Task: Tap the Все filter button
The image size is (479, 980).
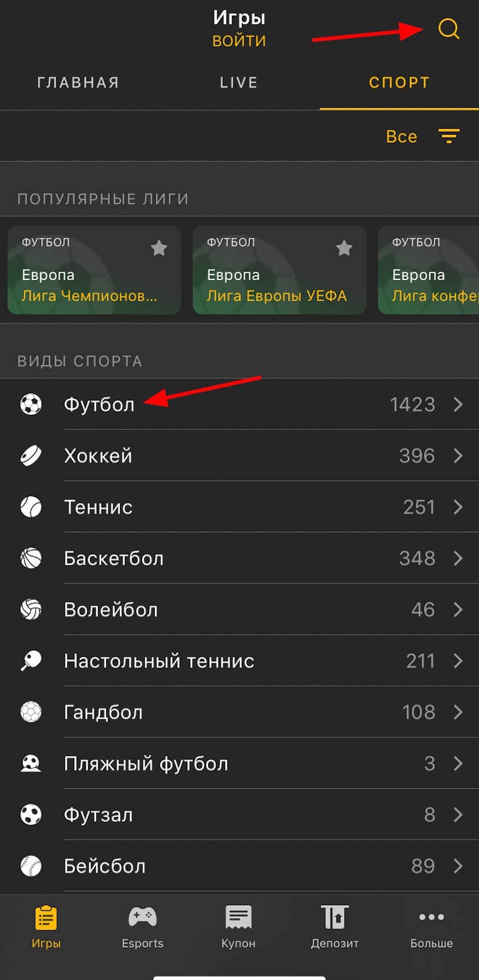Action: click(x=401, y=136)
